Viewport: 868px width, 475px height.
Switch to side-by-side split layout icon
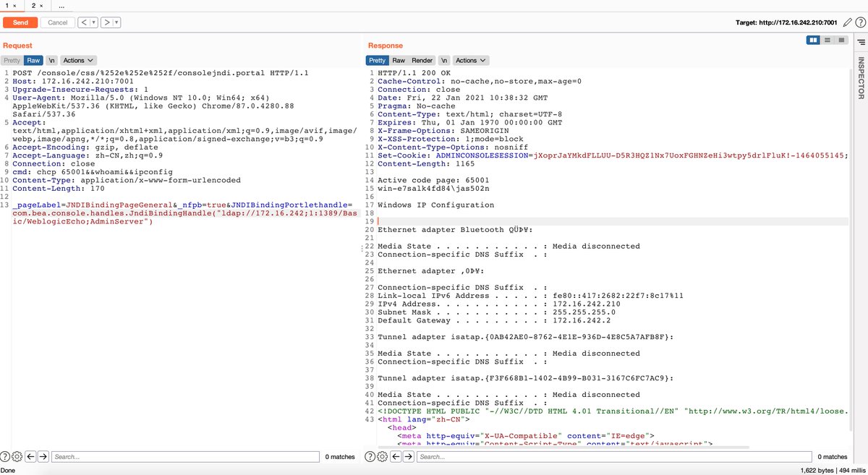pyautogui.click(x=814, y=40)
